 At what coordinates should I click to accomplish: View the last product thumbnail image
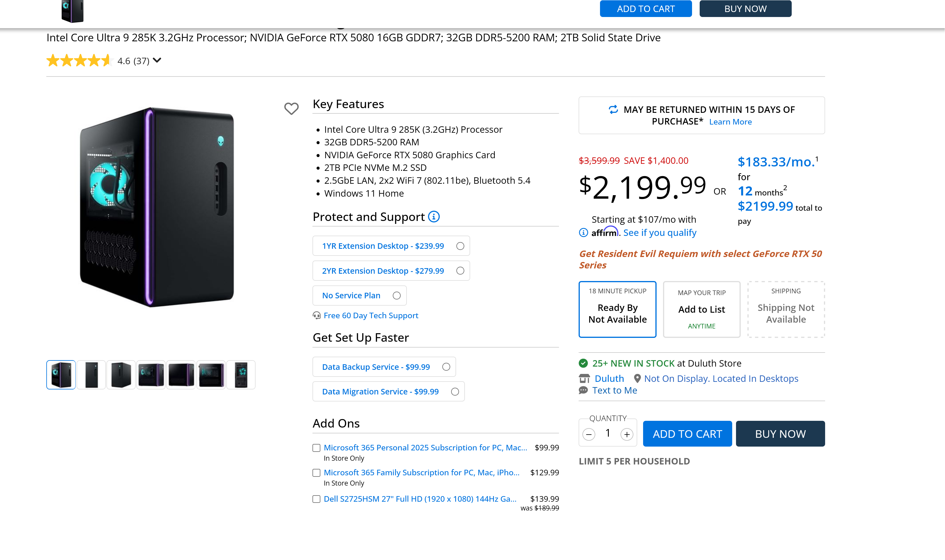(x=241, y=375)
